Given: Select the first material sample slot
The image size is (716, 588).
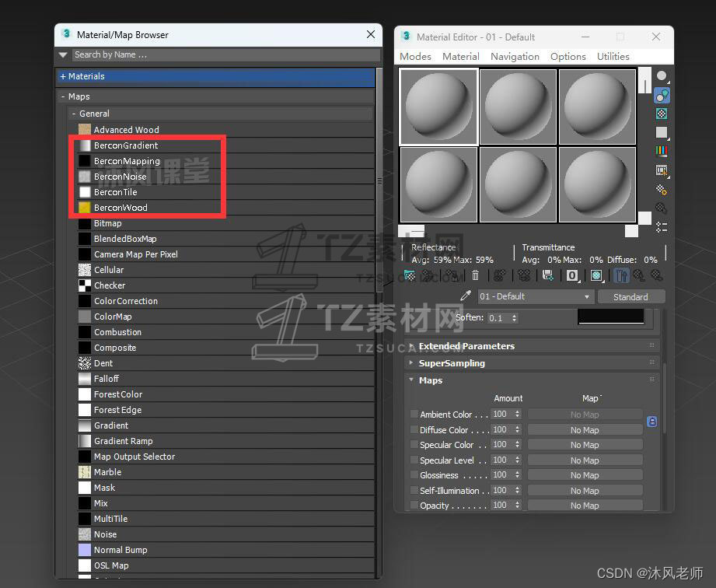Looking at the screenshot, I should pyautogui.click(x=438, y=107).
